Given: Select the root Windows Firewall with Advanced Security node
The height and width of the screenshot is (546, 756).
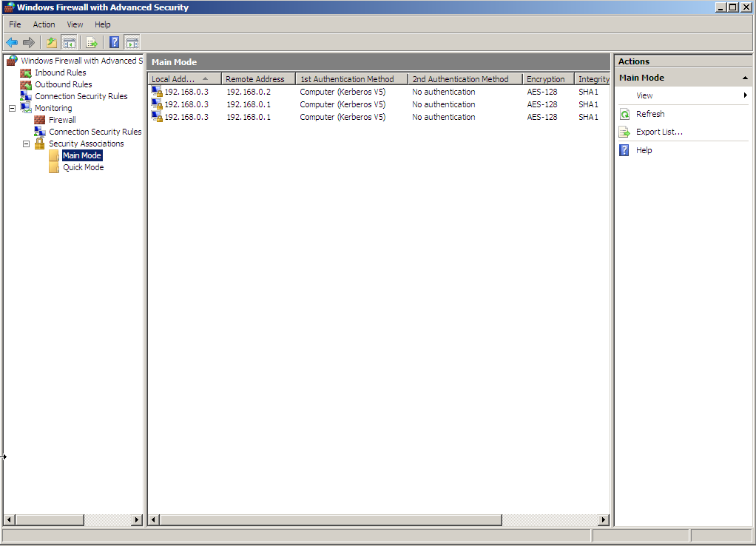Looking at the screenshot, I should coord(82,61).
